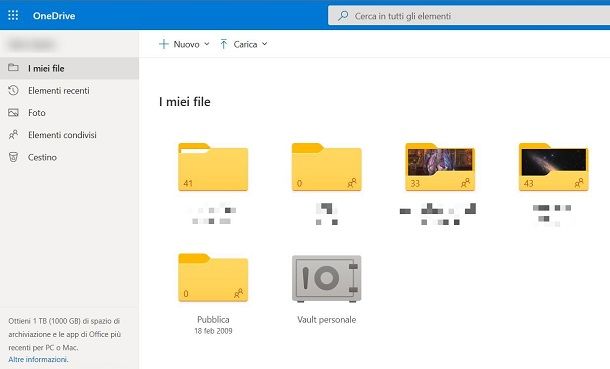Click the 'Altre informazioni' link
Screen dimensions: 610x369
(x=38, y=359)
